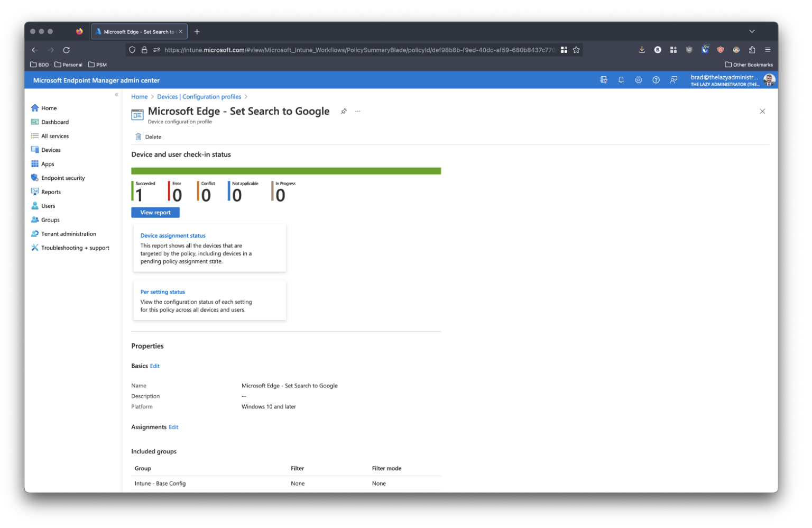The height and width of the screenshot is (528, 812).
Task: Open the help question mark icon
Action: tap(656, 80)
